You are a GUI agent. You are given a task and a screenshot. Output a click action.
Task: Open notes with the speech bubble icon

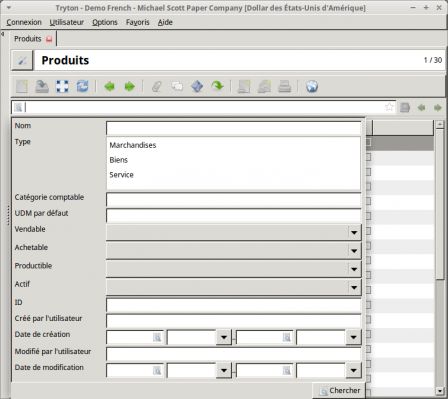[177, 87]
